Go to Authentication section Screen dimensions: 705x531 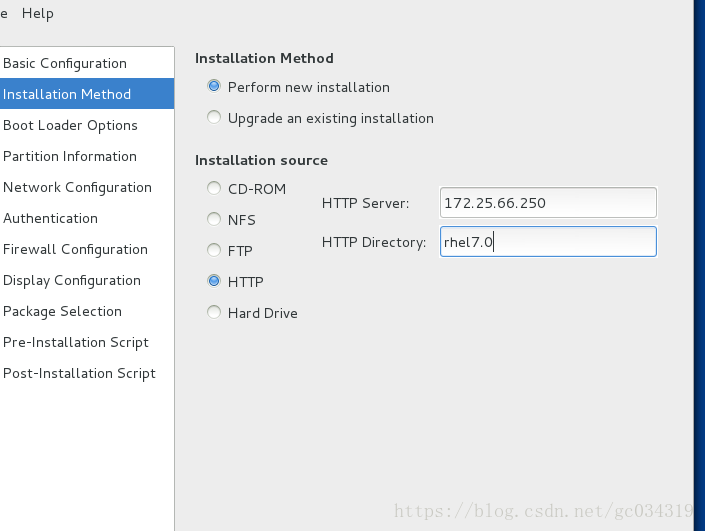[x=50, y=218]
